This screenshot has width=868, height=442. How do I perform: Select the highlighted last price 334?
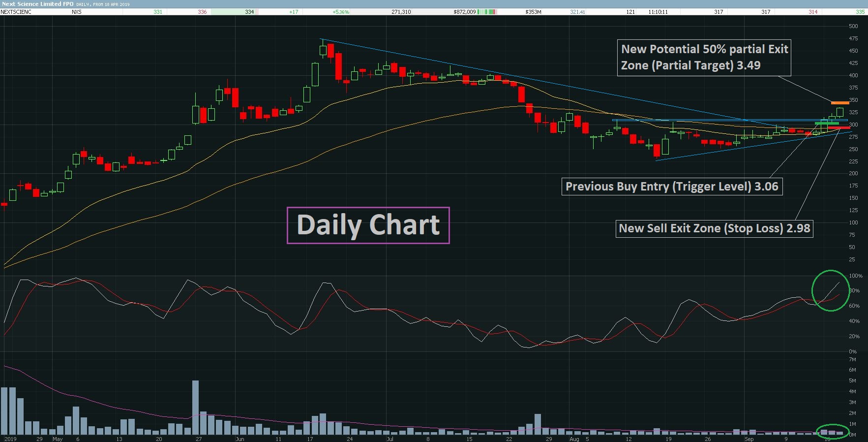click(x=249, y=12)
